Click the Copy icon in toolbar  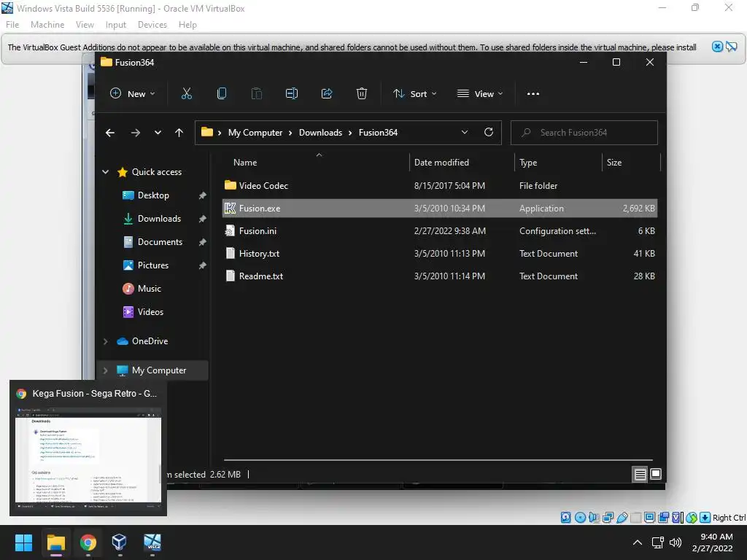point(222,94)
